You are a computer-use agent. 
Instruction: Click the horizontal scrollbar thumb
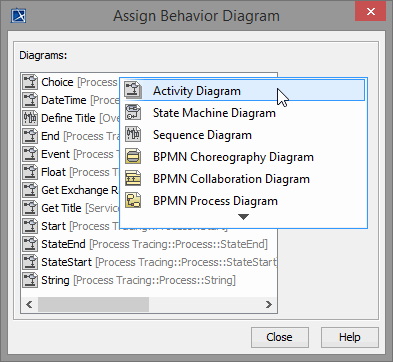[x=93, y=304]
